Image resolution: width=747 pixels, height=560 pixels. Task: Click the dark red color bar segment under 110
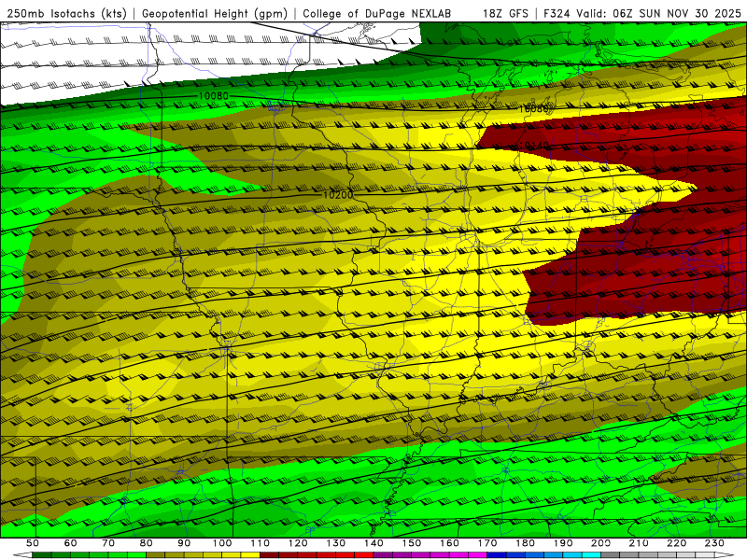(x=269, y=555)
